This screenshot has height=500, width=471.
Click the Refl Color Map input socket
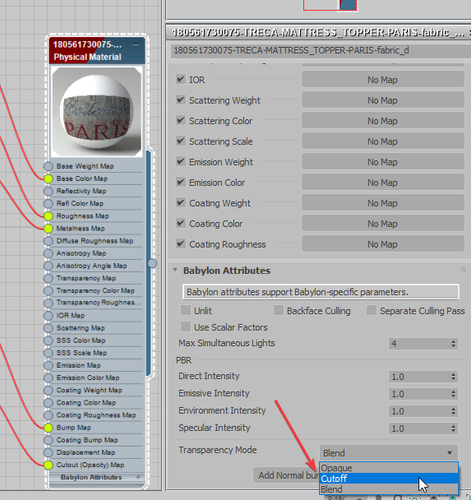pyautogui.click(x=48, y=204)
